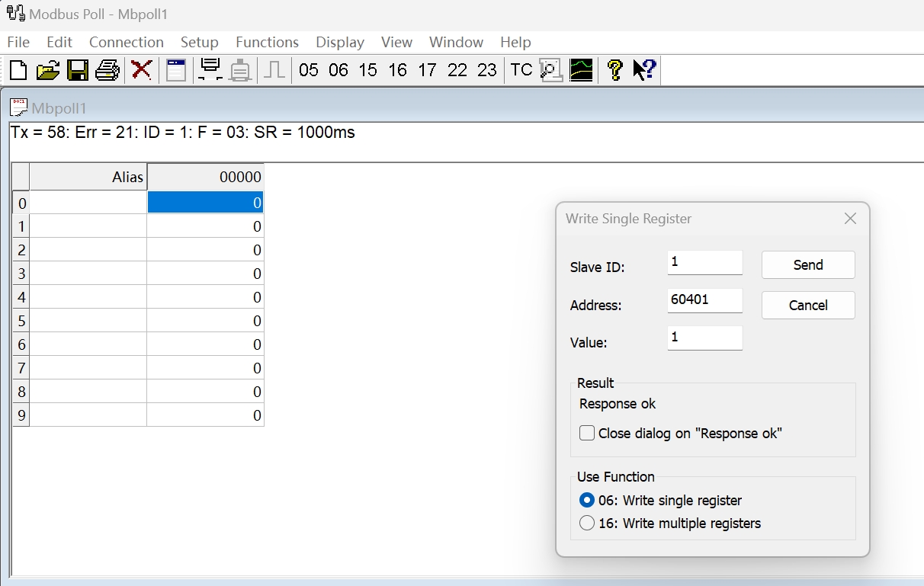
Task: Select 16: Write multiple registers radio
Action: click(x=587, y=524)
